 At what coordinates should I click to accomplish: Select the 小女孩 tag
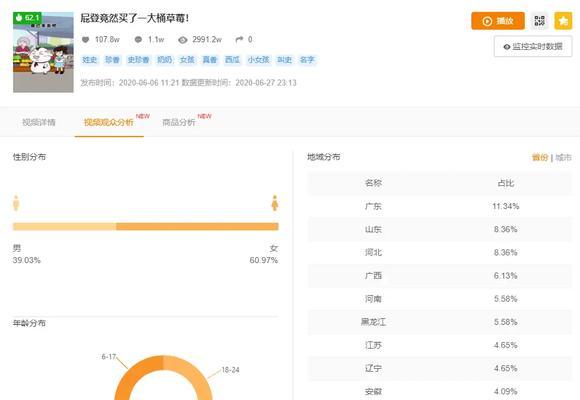(259, 60)
